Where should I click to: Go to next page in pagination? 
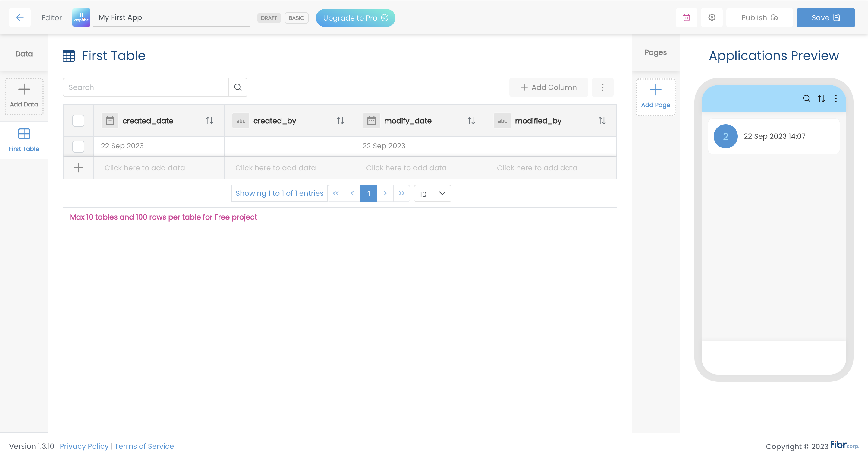pos(385,194)
